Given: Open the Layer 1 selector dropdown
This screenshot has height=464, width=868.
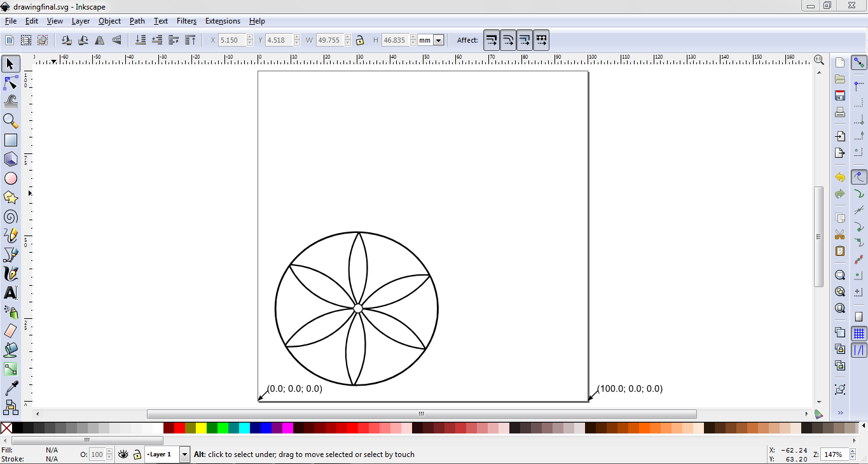Looking at the screenshot, I should click(x=184, y=454).
